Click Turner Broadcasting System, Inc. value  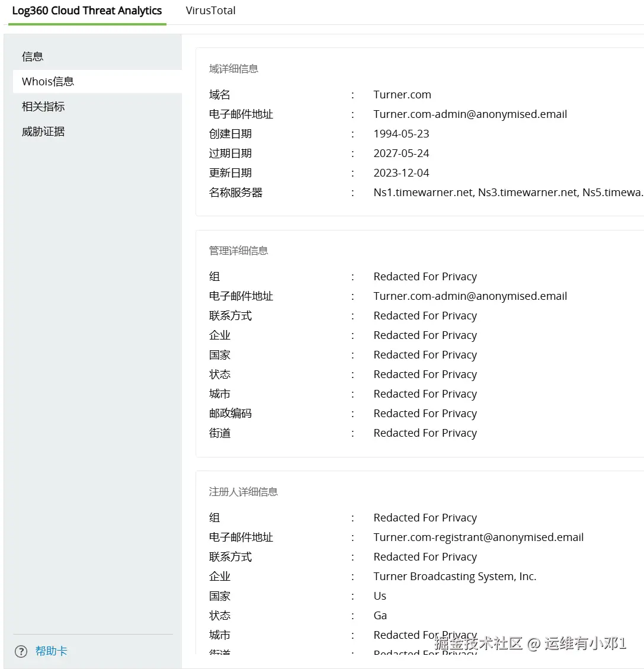[454, 577]
